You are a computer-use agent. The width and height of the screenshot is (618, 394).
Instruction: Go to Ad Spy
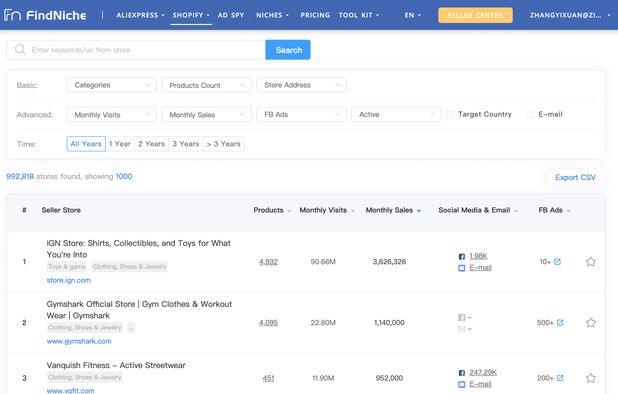click(231, 15)
